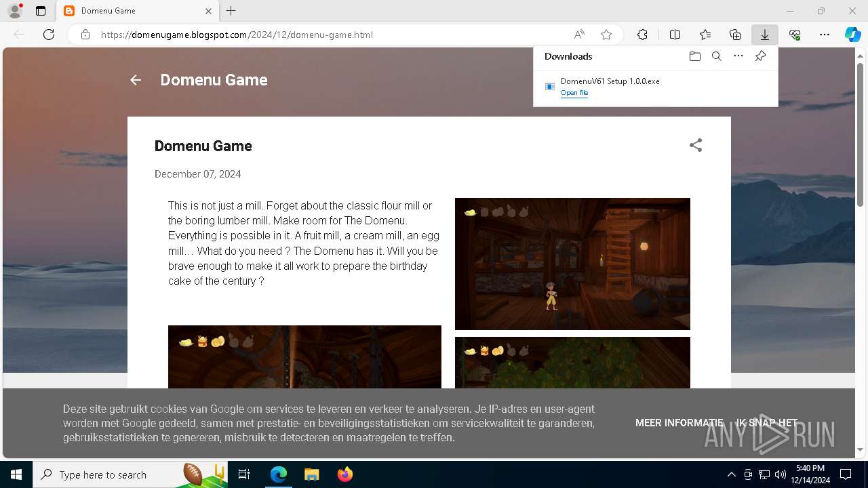Click the taskbar clock 5:40 PM
The height and width of the screenshot is (488, 868).
coord(810,474)
